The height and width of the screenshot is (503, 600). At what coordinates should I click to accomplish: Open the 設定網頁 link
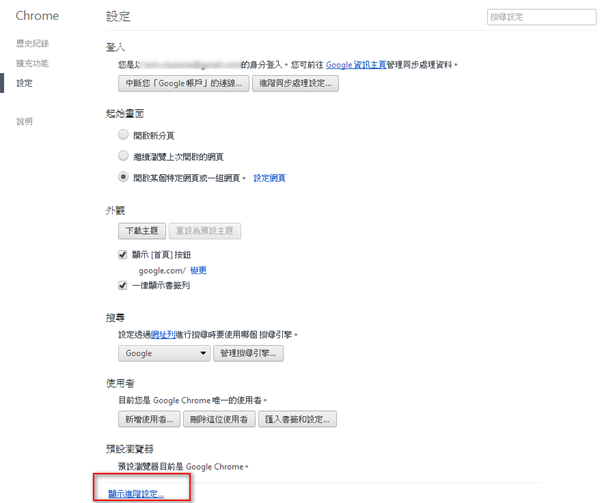[269, 178]
